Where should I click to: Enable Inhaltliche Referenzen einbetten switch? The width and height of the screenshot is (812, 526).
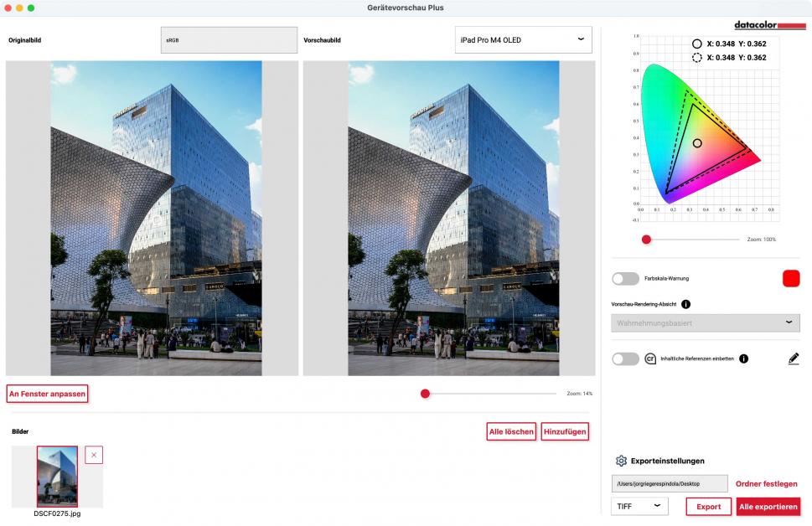coord(626,358)
